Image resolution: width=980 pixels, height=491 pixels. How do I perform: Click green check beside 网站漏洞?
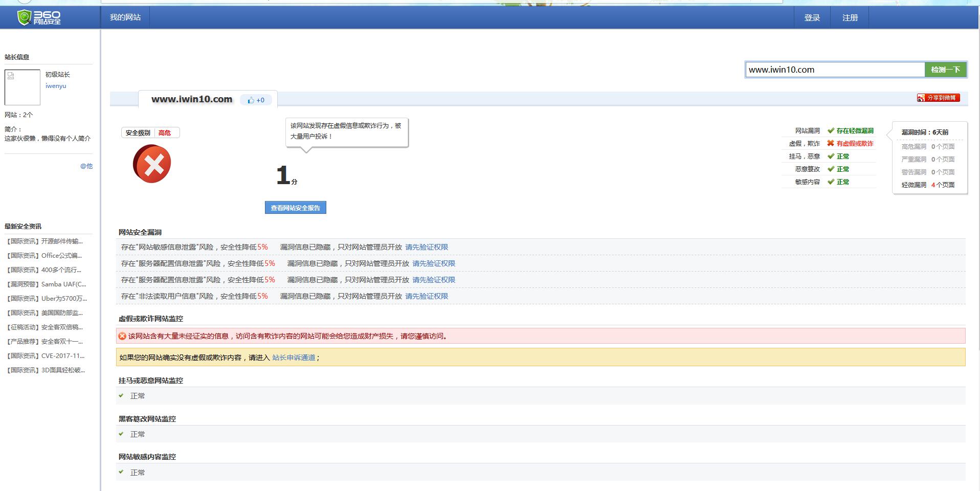tap(831, 130)
